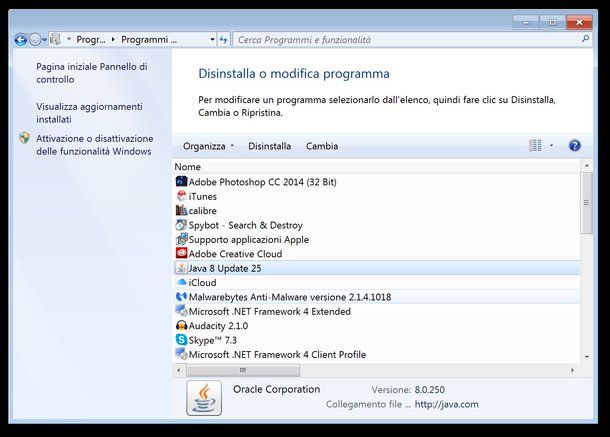
Task: Open recent pages dropdown near nav arrows
Action: pyautogui.click(x=44, y=40)
